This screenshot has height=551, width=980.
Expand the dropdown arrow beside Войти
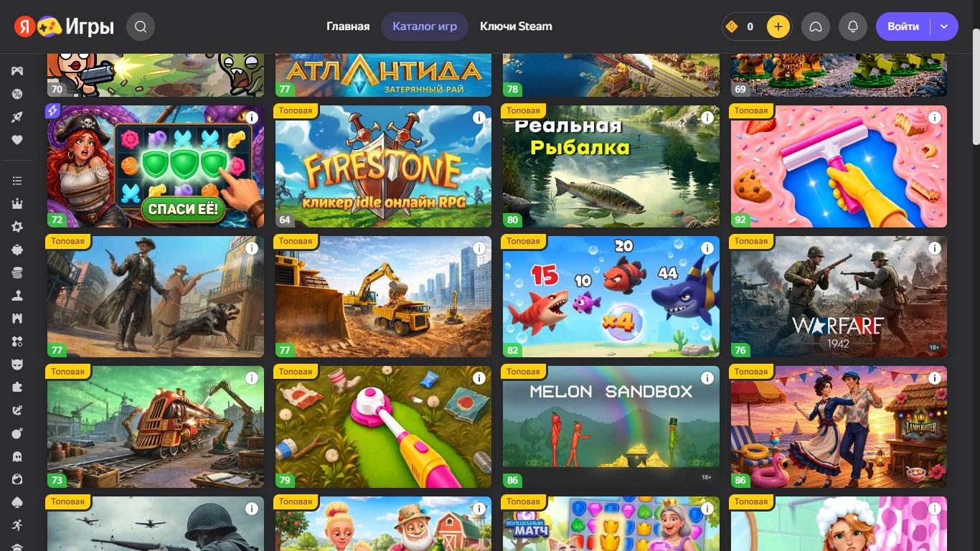944,27
